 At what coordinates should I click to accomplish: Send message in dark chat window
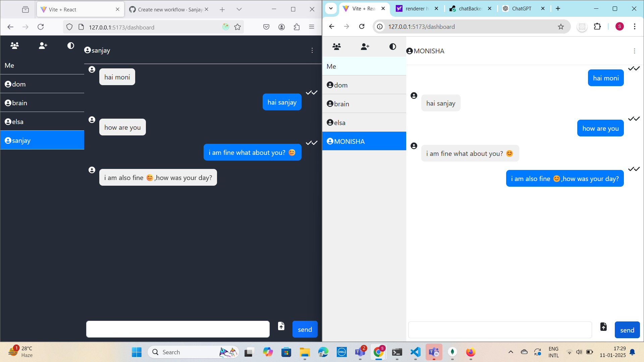pos(305,329)
